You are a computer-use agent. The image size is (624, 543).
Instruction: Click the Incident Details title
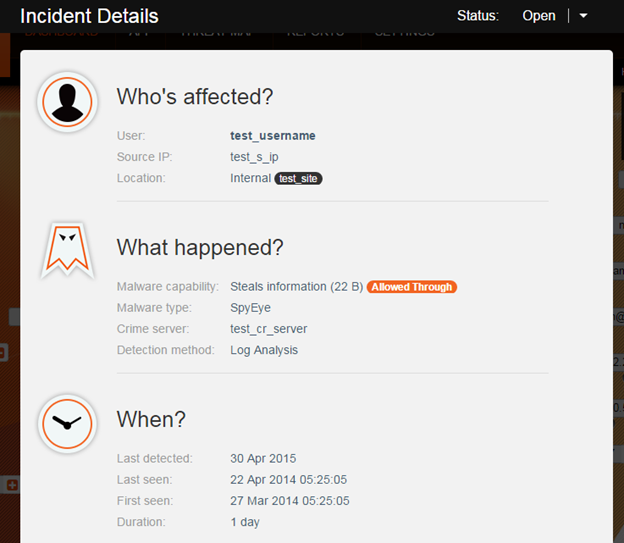pyautogui.click(x=89, y=16)
